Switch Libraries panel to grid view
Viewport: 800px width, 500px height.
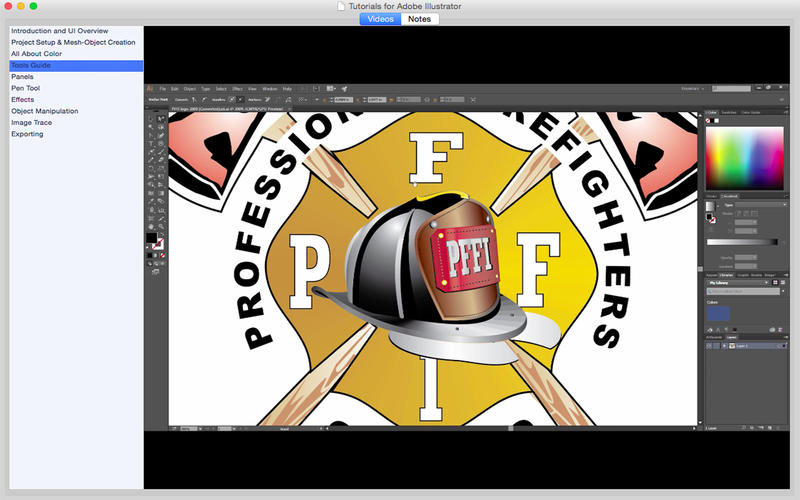click(775, 283)
